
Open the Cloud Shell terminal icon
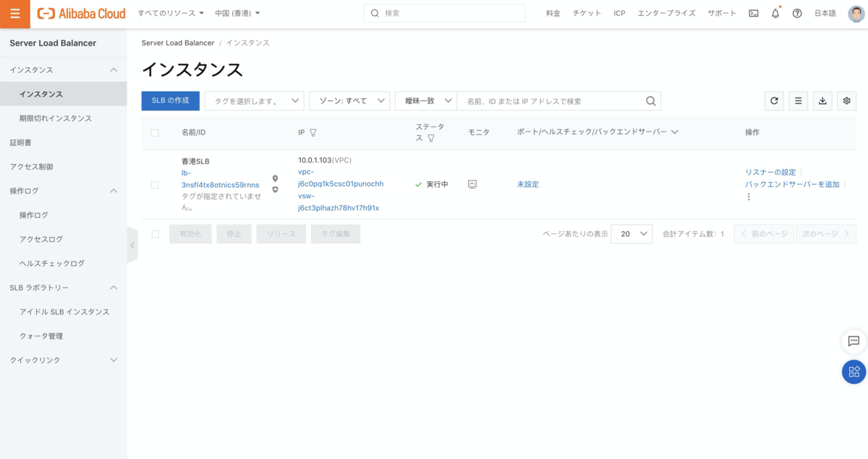pyautogui.click(x=754, y=14)
